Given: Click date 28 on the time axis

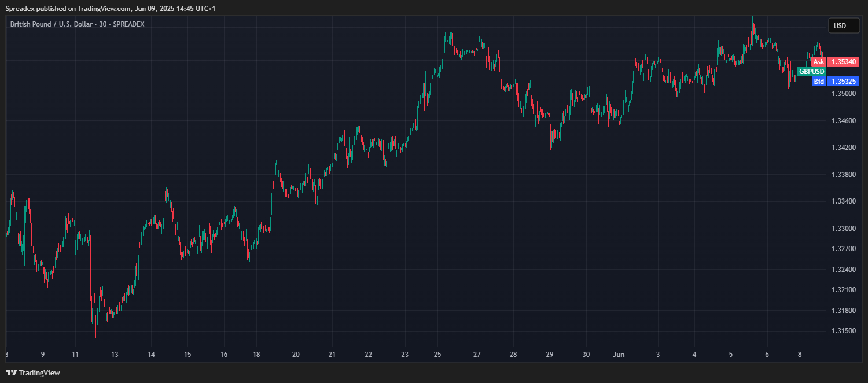Looking at the screenshot, I should tap(513, 355).
